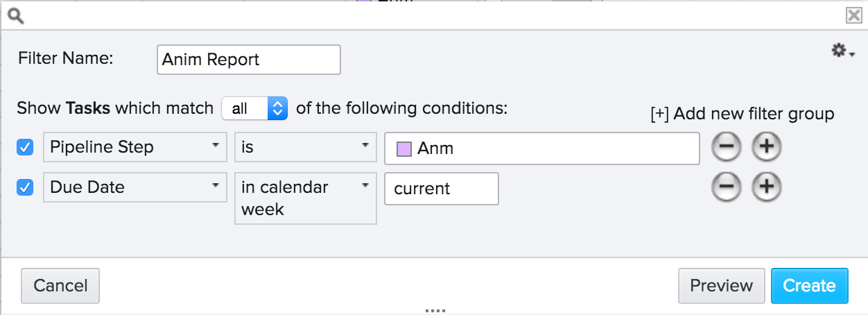Uncheck the Due Date condition checkbox
Image resolution: width=868 pixels, height=315 pixels.
(25, 187)
